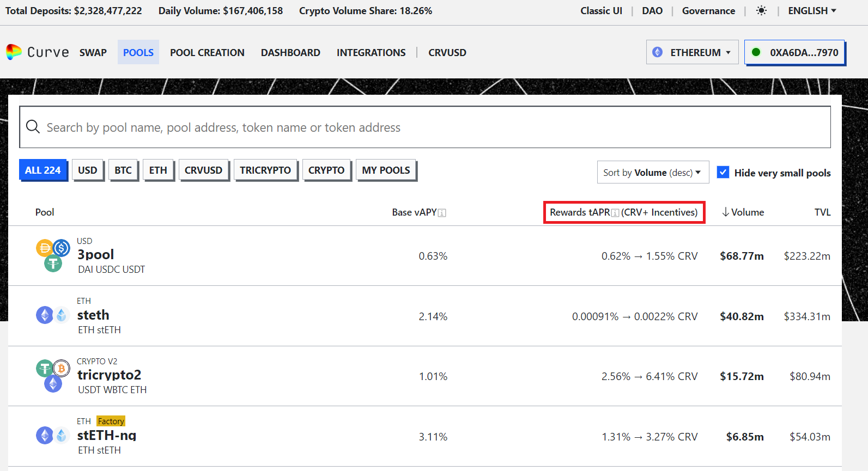Filter pools by CRYPTO

point(326,170)
